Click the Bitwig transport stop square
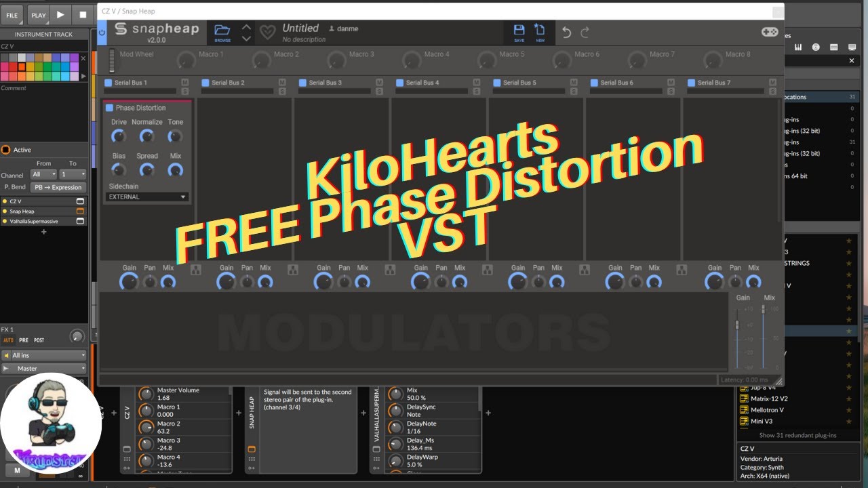868x488 pixels. point(83,14)
